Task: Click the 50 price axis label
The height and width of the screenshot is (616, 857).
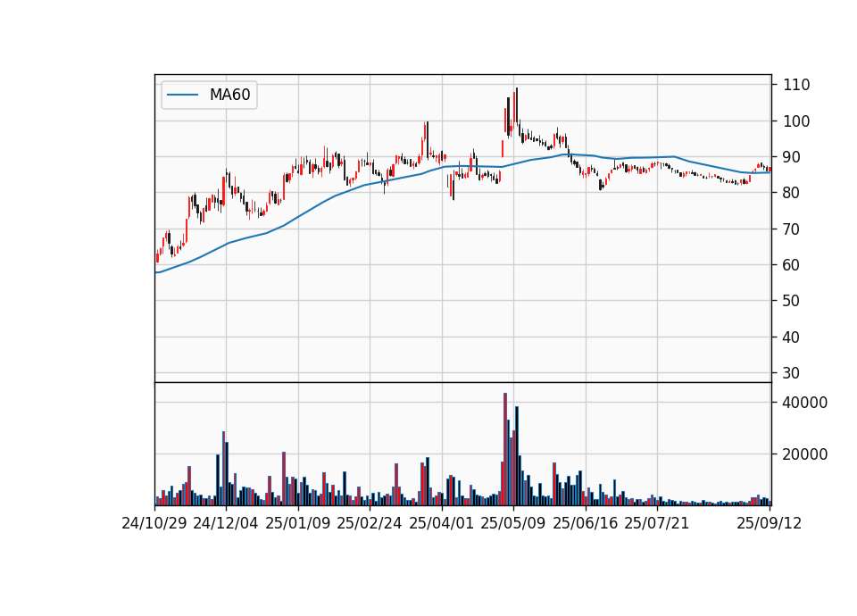Action: (792, 301)
